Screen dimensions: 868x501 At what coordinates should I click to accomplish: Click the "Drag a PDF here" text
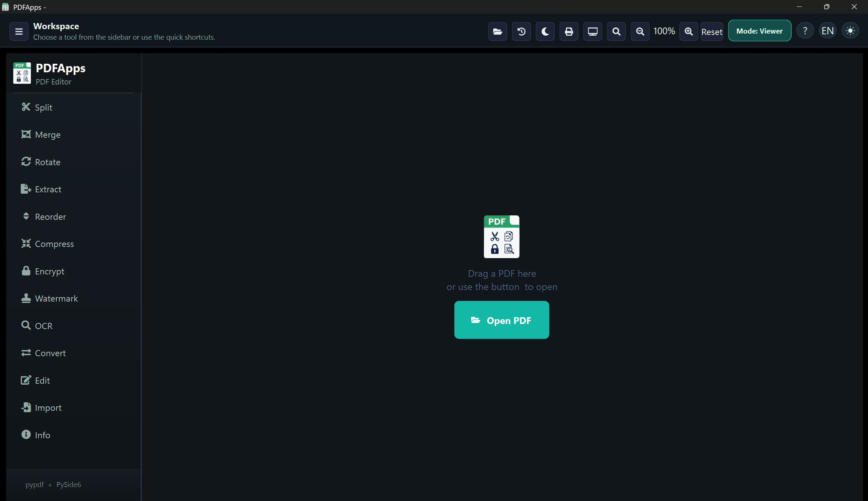point(502,273)
